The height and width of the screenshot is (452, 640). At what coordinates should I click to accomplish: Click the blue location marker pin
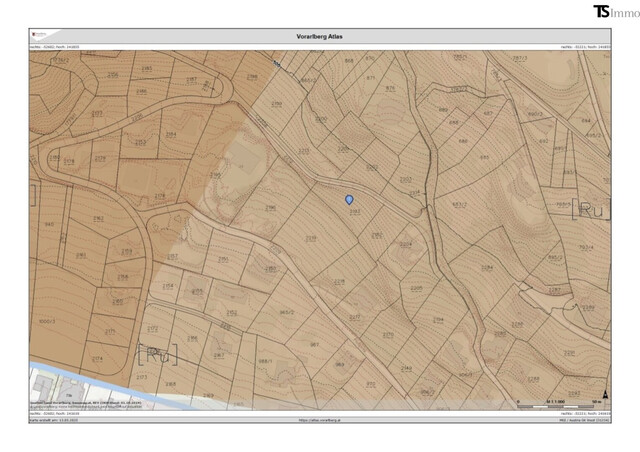pyautogui.click(x=349, y=200)
